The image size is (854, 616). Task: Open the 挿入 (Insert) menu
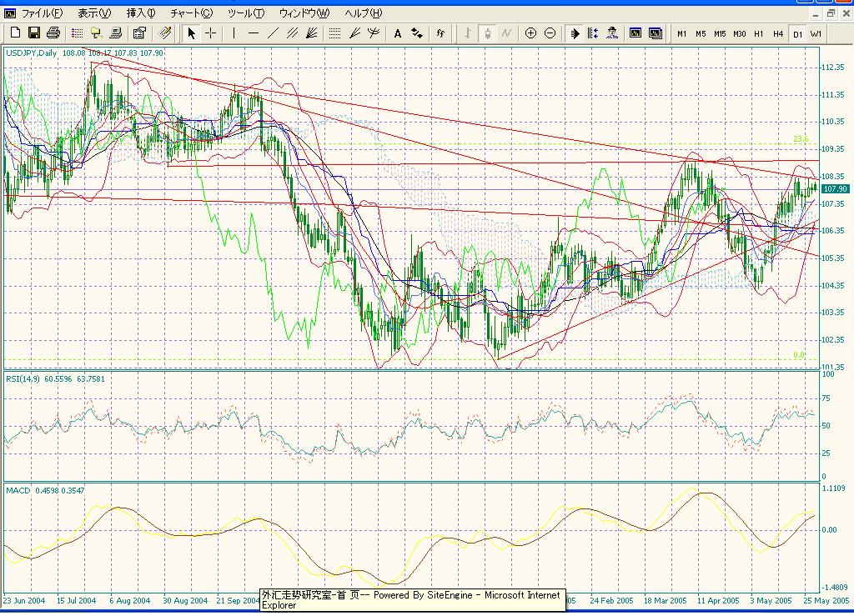point(140,13)
